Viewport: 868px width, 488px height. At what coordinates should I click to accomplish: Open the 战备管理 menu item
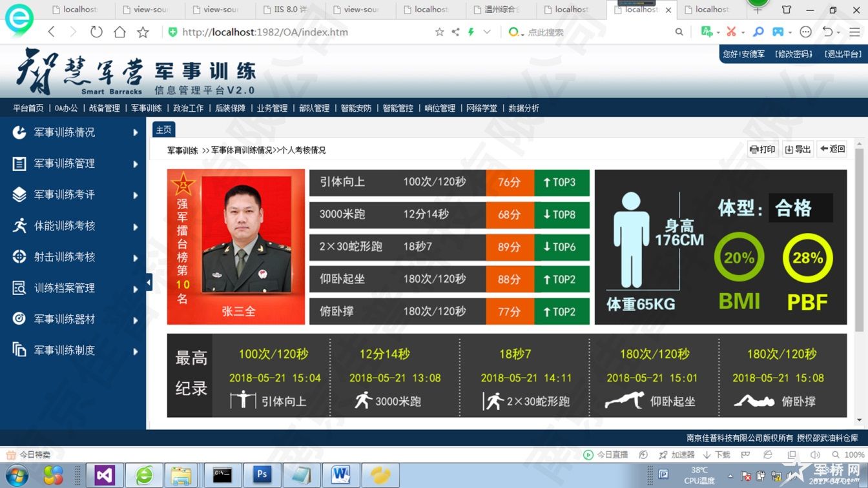coord(104,108)
